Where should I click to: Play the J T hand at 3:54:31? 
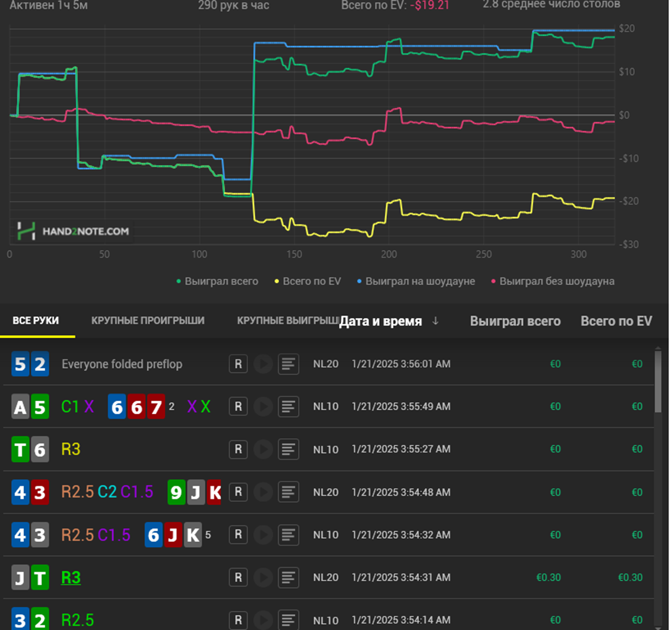click(x=263, y=577)
